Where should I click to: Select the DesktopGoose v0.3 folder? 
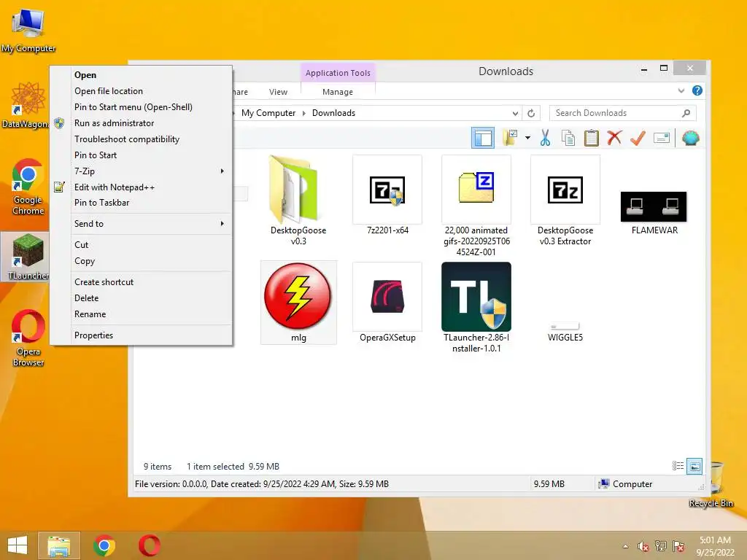point(298,201)
